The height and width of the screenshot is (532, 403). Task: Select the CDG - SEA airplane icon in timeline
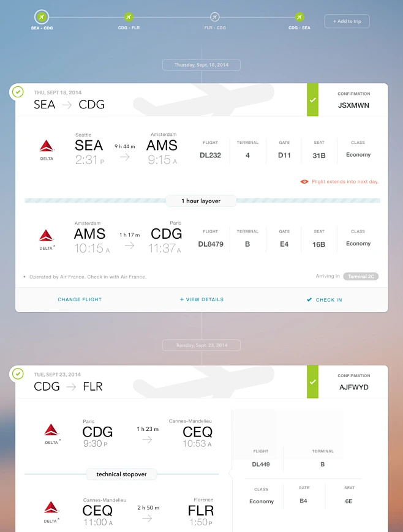pyautogui.click(x=298, y=17)
